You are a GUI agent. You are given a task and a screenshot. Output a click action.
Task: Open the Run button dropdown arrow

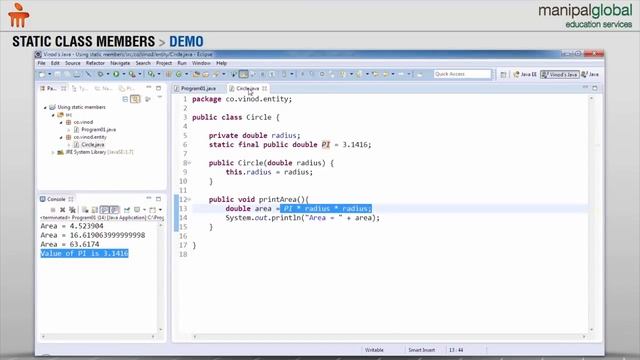(124, 74)
